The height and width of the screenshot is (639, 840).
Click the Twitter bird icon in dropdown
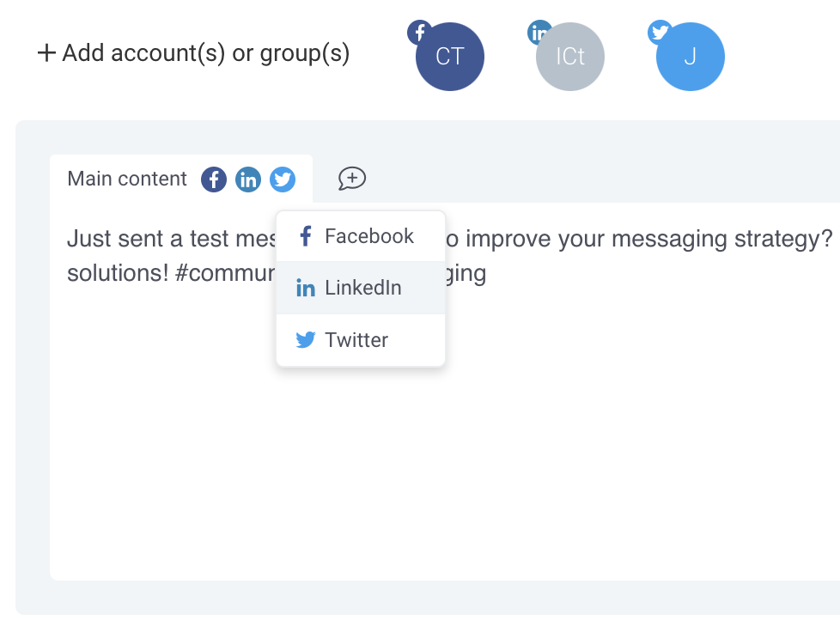point(306,339)
